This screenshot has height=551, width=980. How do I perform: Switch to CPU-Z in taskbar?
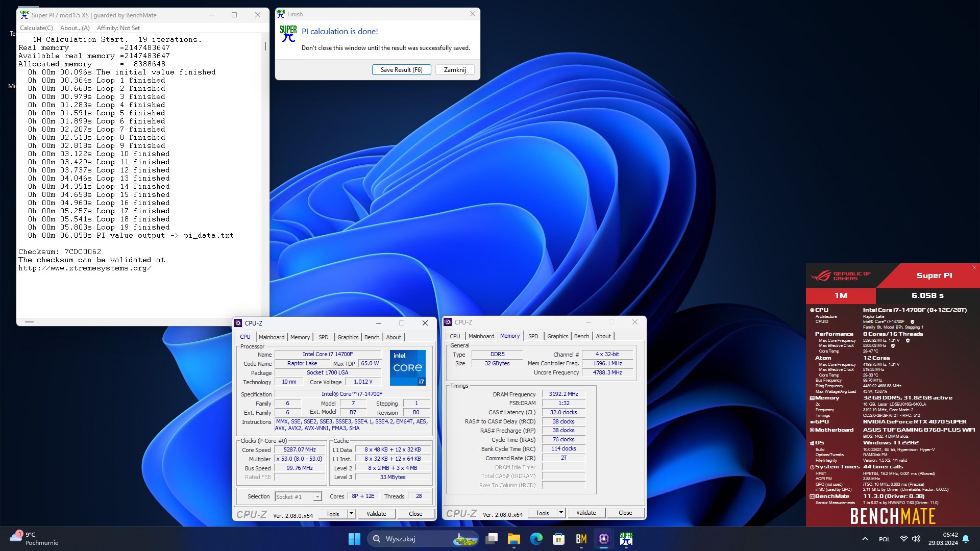coord(604,539)
